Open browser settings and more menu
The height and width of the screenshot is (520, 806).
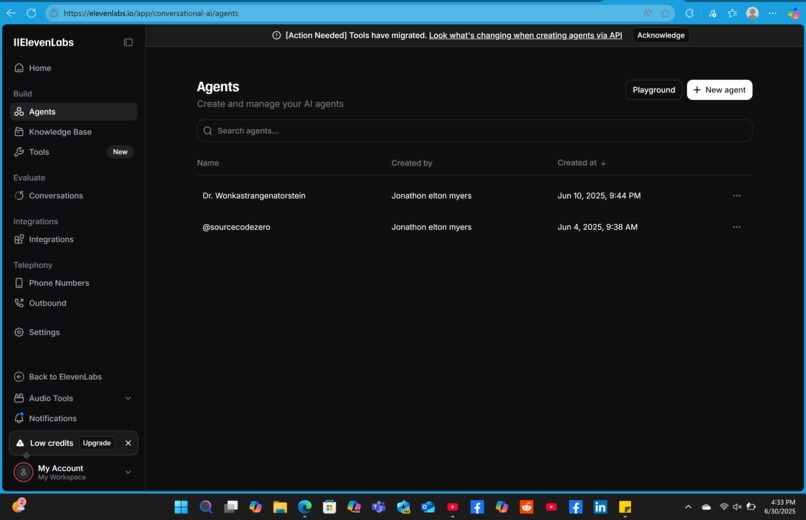click(773, 13)
